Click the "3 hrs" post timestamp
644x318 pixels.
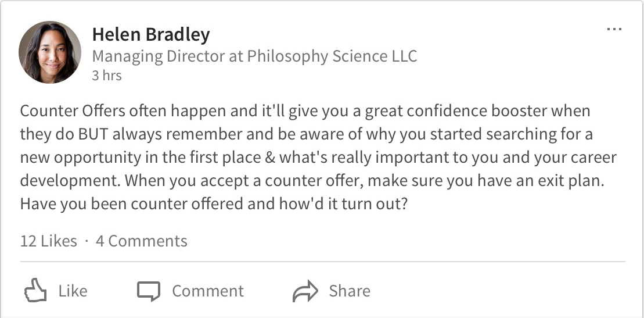pos(107,76)
